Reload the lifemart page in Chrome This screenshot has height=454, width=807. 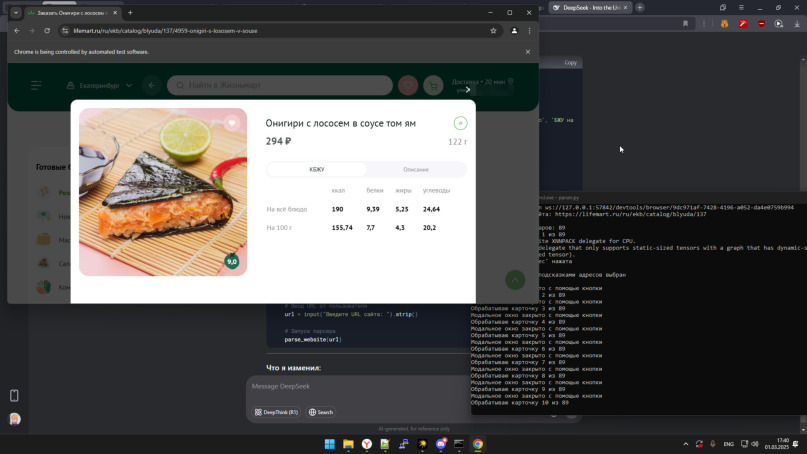click(x=47, y=31)
